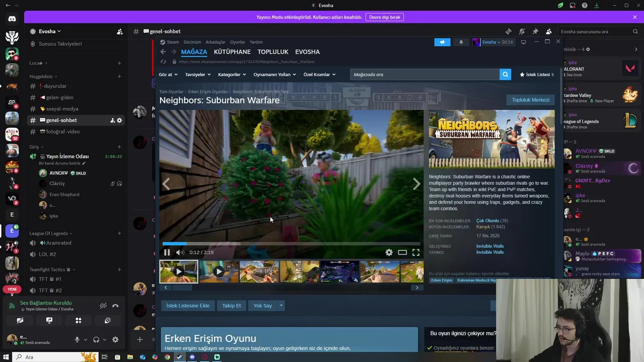Open İstek Listesi wishlist link
The height and width of the screenshot is (362, 644).
tap(537, 74)
